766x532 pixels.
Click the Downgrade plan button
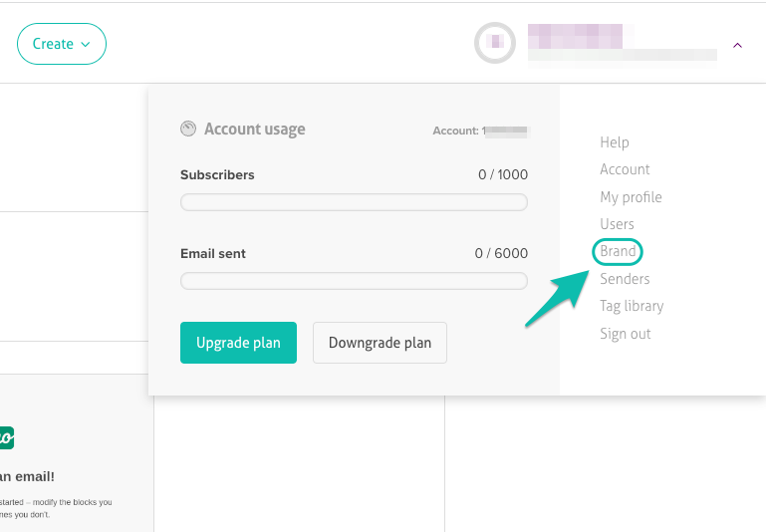380,343
